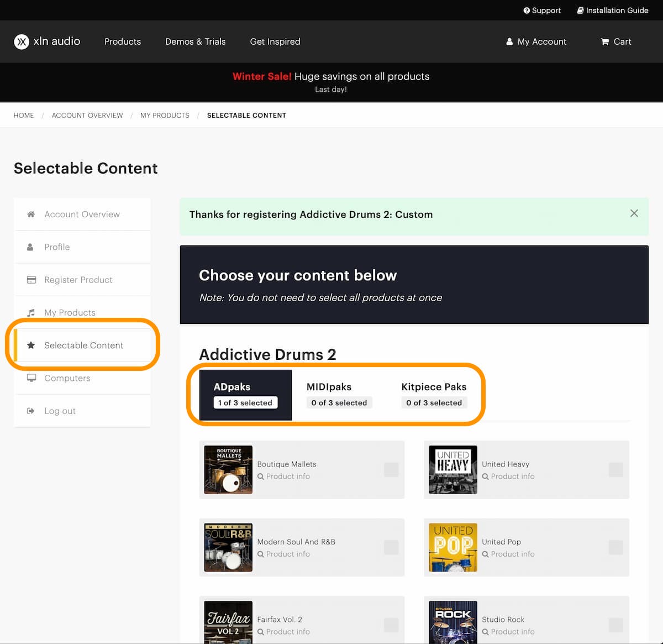Click magnifier icon under United Heavy
Viewport: 663px width, 644px height.
tap(486, 477)
